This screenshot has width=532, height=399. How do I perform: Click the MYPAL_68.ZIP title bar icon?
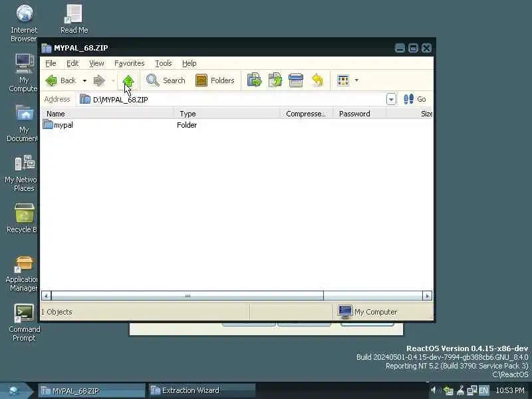47,48
